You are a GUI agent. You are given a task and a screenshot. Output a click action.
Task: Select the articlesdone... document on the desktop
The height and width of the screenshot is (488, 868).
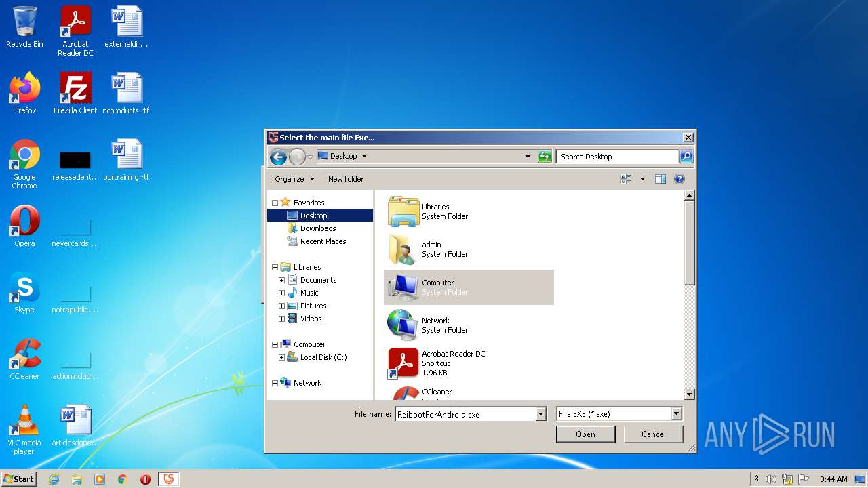pos(75,426)
